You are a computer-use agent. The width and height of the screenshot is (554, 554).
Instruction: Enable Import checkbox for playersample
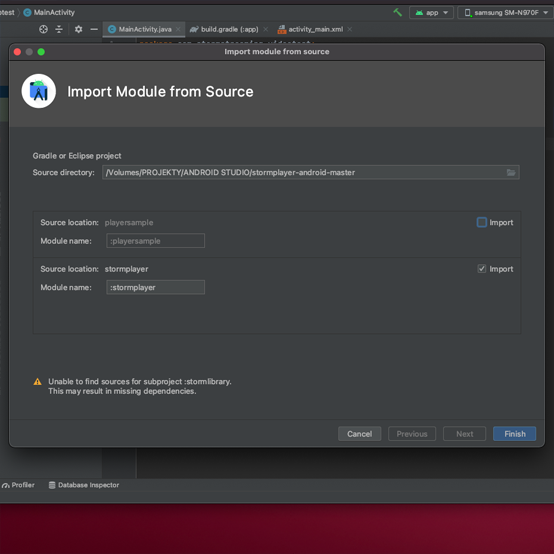coord(482,222)
